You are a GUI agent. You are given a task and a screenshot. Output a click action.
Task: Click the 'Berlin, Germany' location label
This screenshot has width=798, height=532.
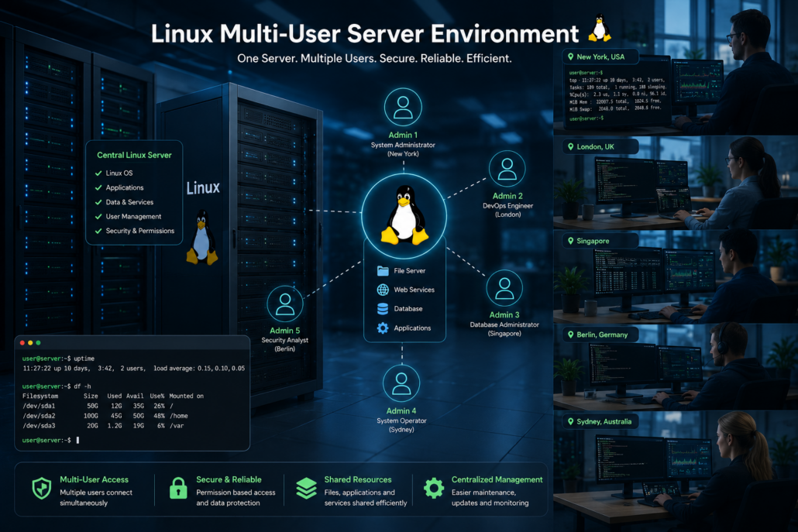pyautogui.click(x=602, y=335)
